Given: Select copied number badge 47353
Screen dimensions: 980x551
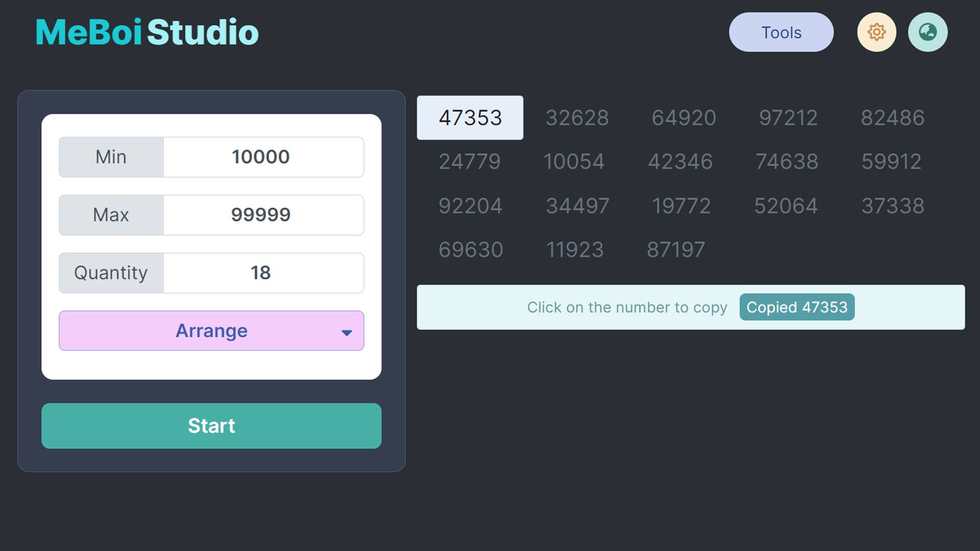Looking at the screenshot, I should coord(797,307).
